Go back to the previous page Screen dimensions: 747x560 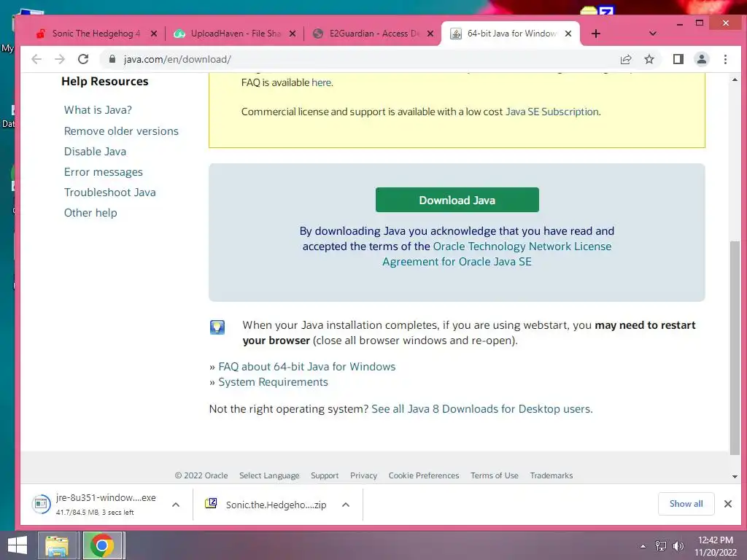(36, 59)
